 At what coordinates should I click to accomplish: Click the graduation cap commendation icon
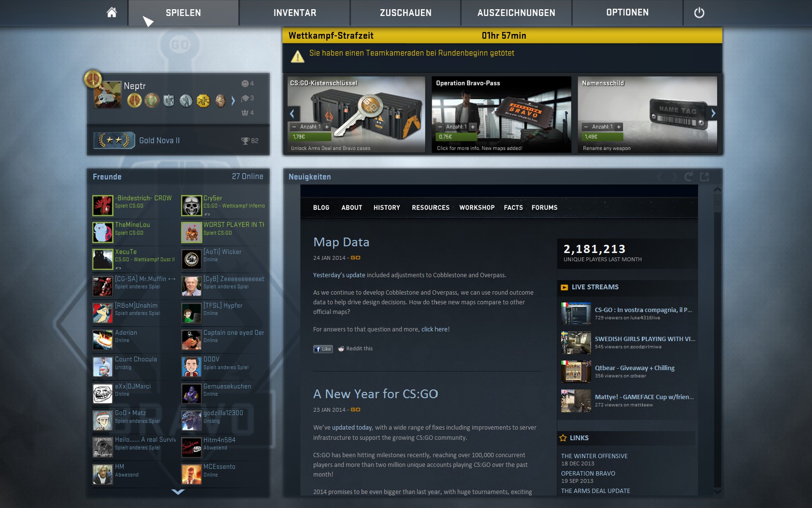245,98
